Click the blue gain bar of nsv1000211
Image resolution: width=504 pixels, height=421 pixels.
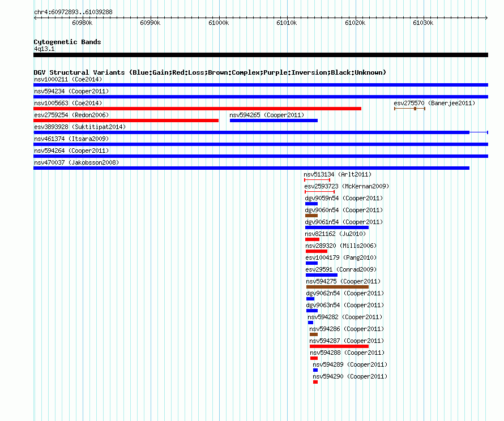[x=260, y=85]
